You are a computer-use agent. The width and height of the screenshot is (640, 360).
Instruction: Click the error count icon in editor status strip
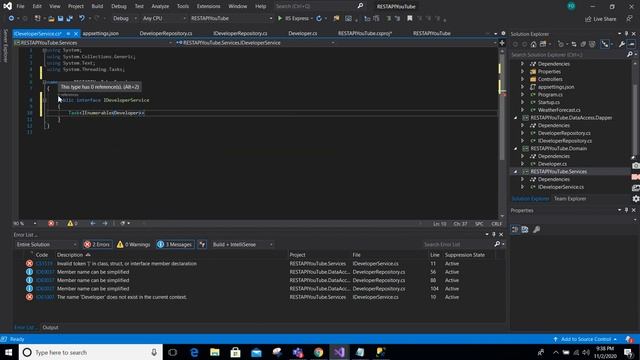click(x=51, y=223)
